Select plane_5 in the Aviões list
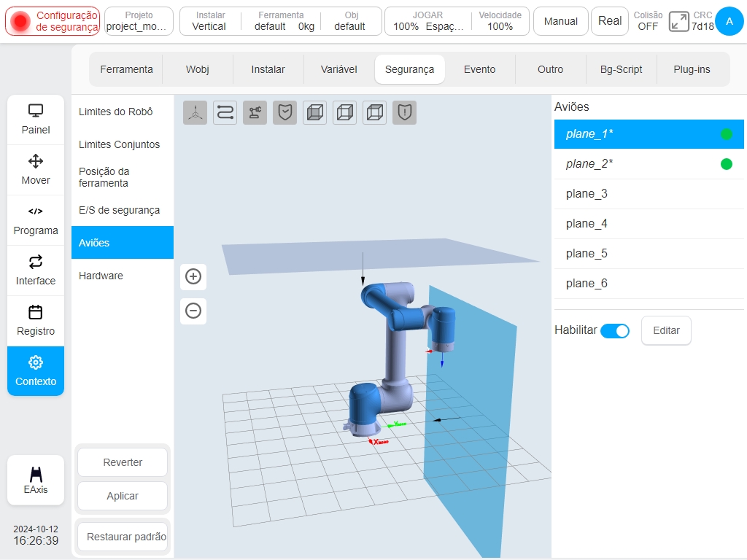747x560 pixels. coord(649,254)
